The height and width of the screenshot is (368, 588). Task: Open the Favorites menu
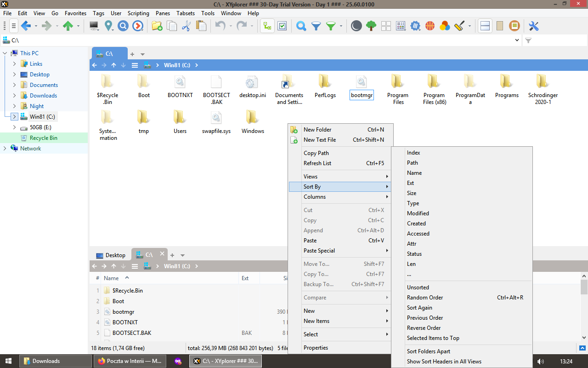(x=75, y=13)
